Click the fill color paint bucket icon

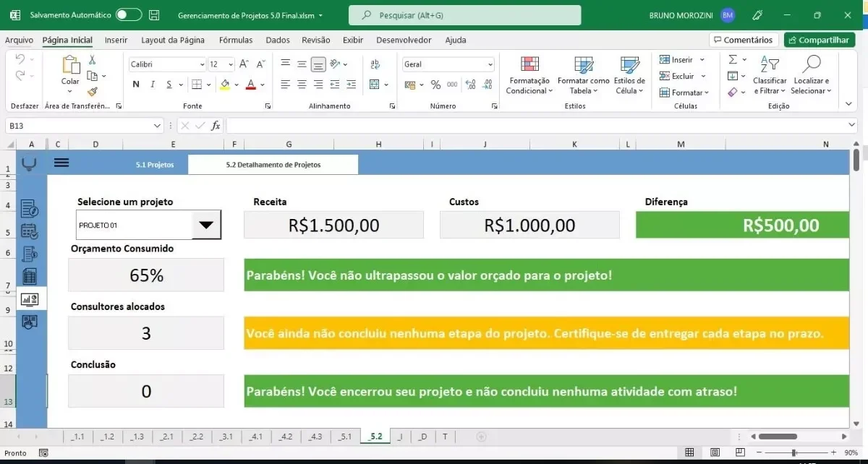[x=225, y=85]
